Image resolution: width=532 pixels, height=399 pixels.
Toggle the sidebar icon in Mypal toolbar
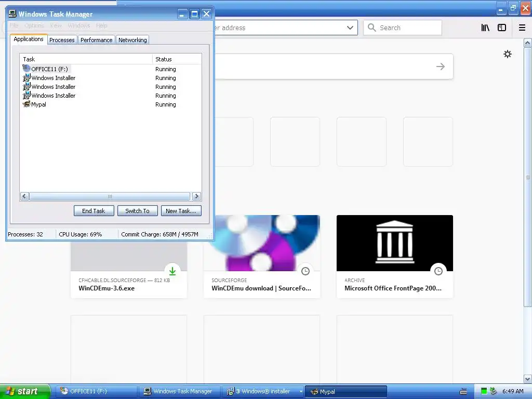click(x=502, y=28)
